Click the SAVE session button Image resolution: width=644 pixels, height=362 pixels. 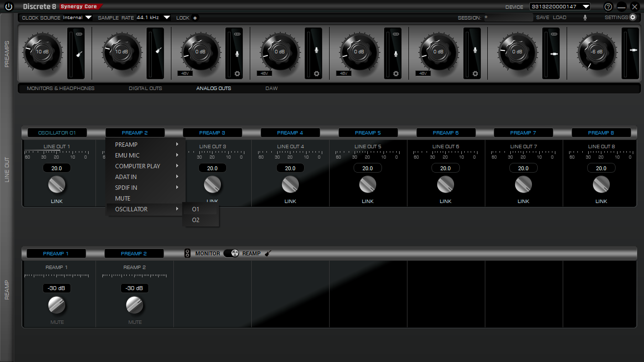(543, 18)
